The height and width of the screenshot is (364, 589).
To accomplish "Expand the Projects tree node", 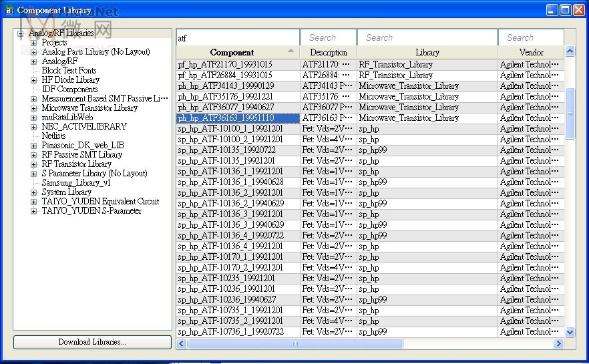I will 34,43.
